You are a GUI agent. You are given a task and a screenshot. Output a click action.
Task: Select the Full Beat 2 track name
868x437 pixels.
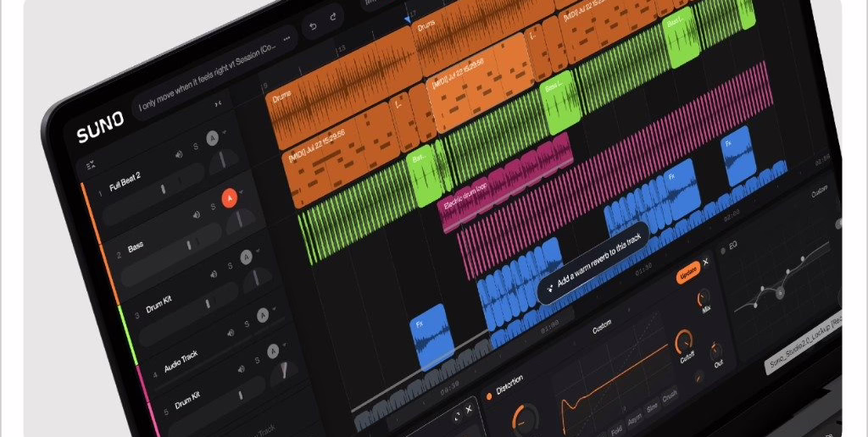pos(125,182)
